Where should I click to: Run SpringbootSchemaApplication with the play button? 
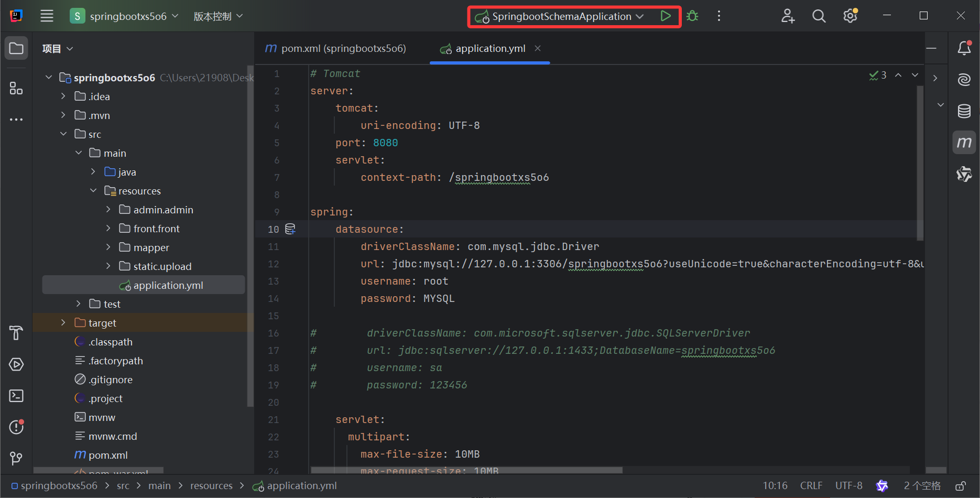[666, 16]
